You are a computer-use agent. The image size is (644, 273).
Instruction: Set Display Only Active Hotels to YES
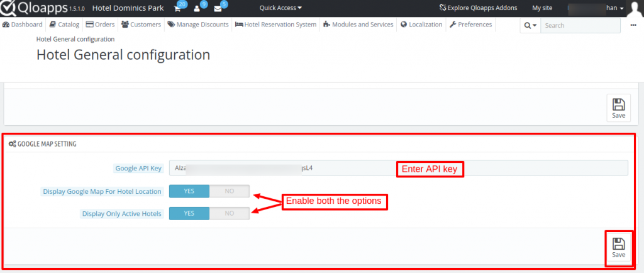(x=189, y=213)
